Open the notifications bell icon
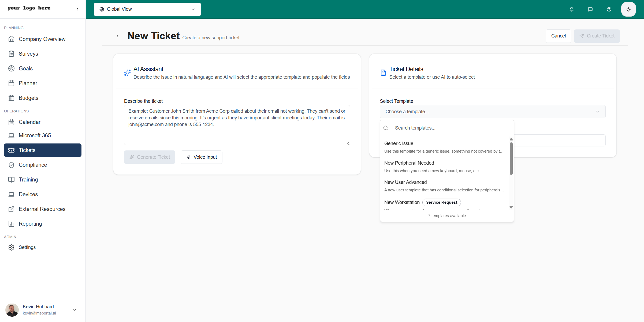Viewport: 644px width, 322px height. point(571,9)
